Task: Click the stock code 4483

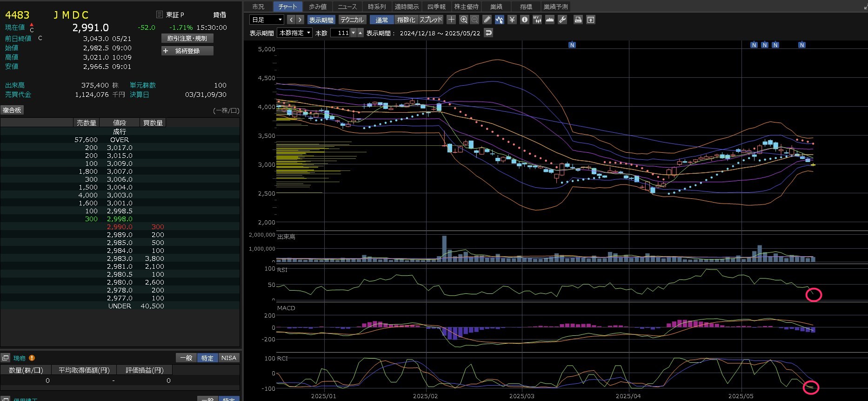Action: [17, 15]
